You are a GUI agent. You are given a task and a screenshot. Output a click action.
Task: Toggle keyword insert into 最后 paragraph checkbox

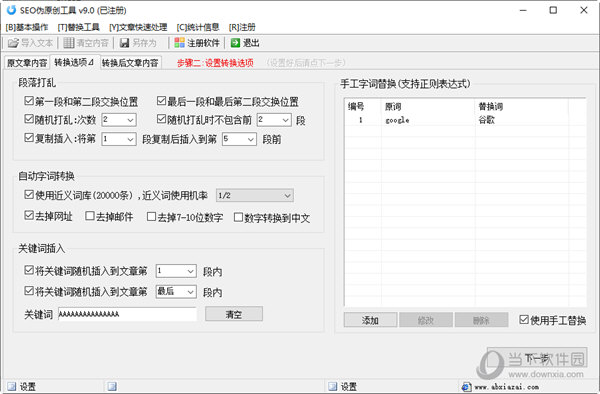point(29,291)
